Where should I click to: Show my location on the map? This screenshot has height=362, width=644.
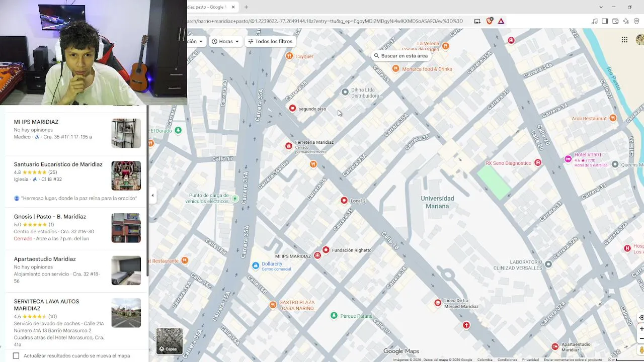(x=641, y=317)
